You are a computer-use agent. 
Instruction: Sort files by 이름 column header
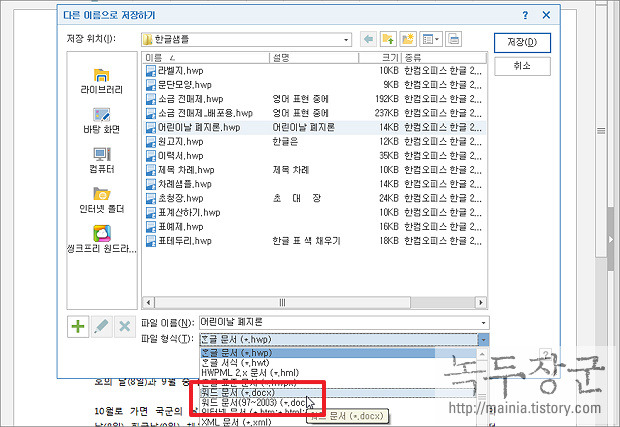pyautogui.click(x=206, y=58)
